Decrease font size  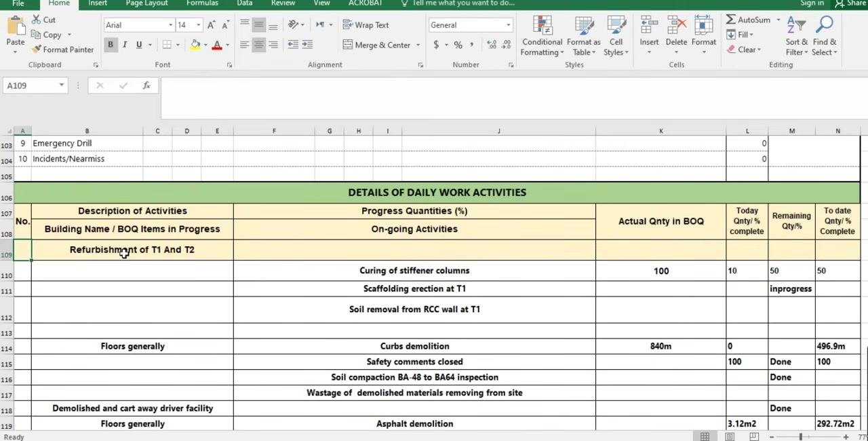tap(224, 25)
